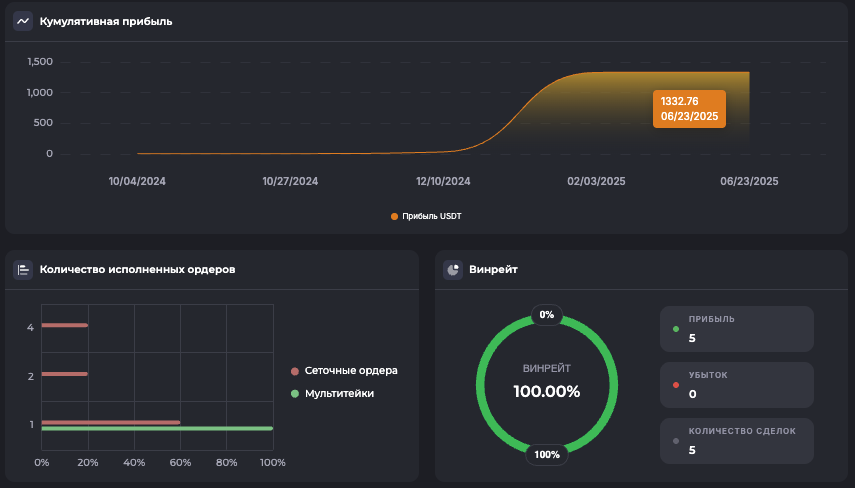This screenshot has width=855, height=488.
Task: Click the 12/10/2024 date on the x-axis
Action: pos(443,181)
